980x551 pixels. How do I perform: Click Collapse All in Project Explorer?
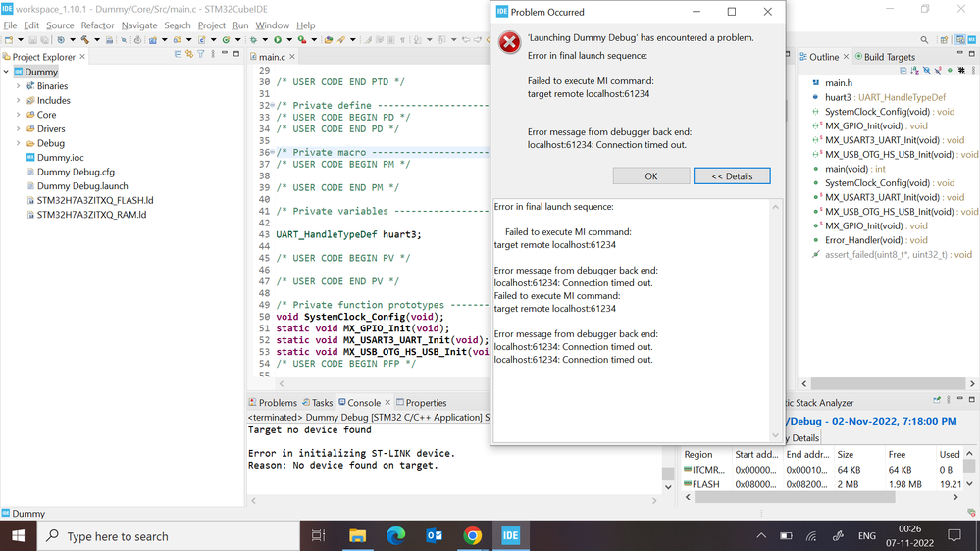tap(178, 55)
